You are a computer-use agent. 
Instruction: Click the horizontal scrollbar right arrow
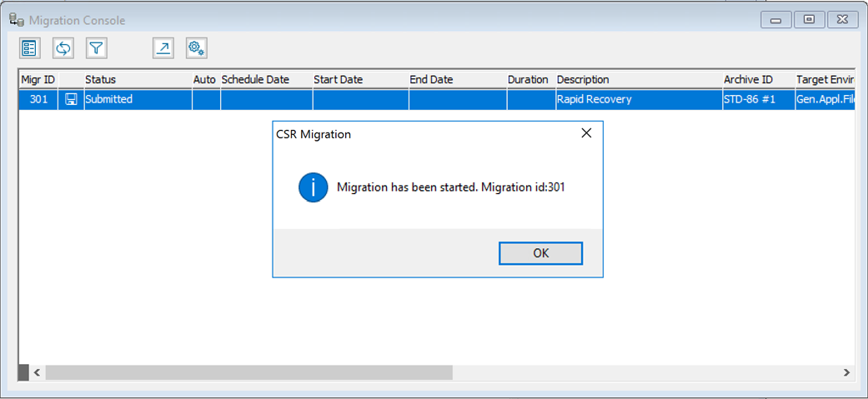click(x=846, y=372)
